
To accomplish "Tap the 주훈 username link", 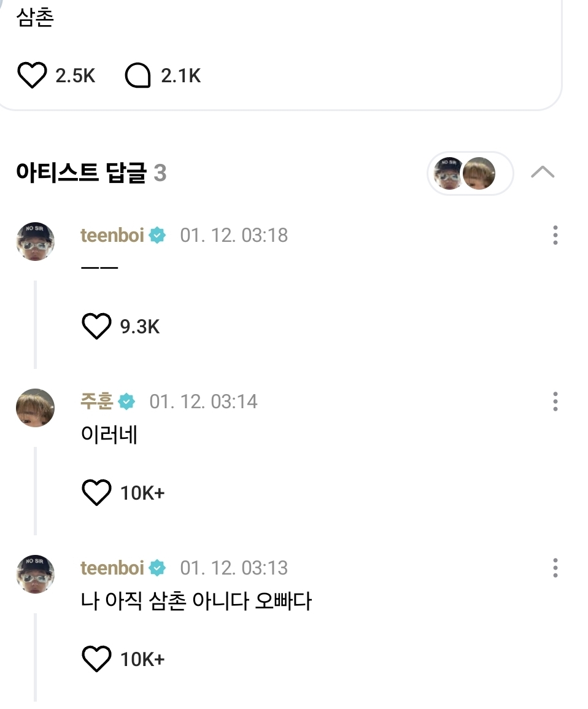I will [96, 401].
